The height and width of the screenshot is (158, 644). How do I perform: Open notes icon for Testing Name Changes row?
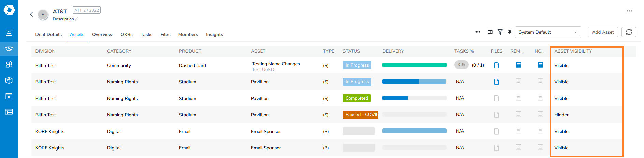(x=540, y=65)
